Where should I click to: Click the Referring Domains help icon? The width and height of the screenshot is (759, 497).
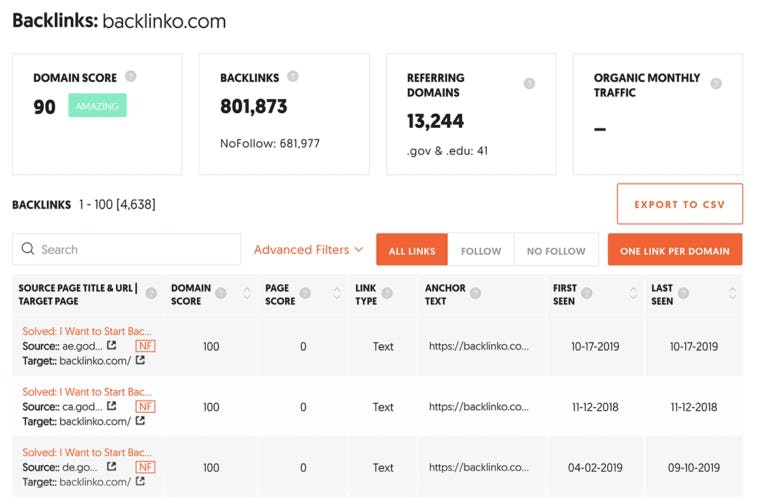530,84
